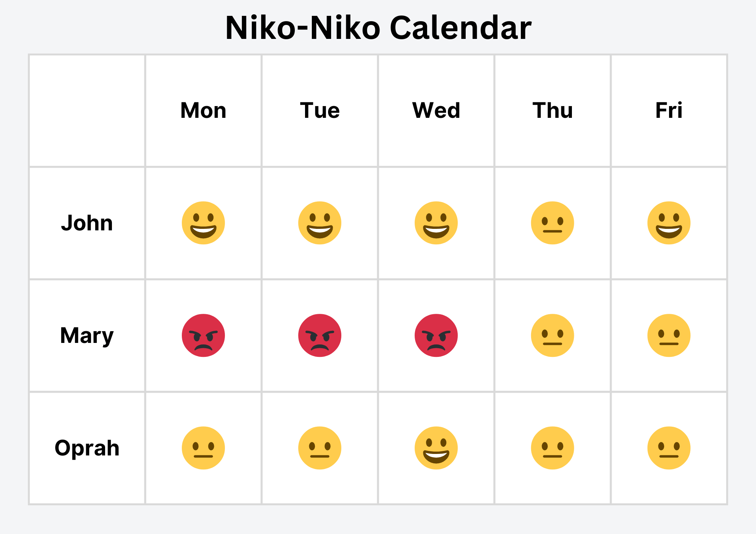Select Oprah's neutral face on Tuesday
Image resolution: width=756 pixels, height=534 pixels.
[320, 448]
